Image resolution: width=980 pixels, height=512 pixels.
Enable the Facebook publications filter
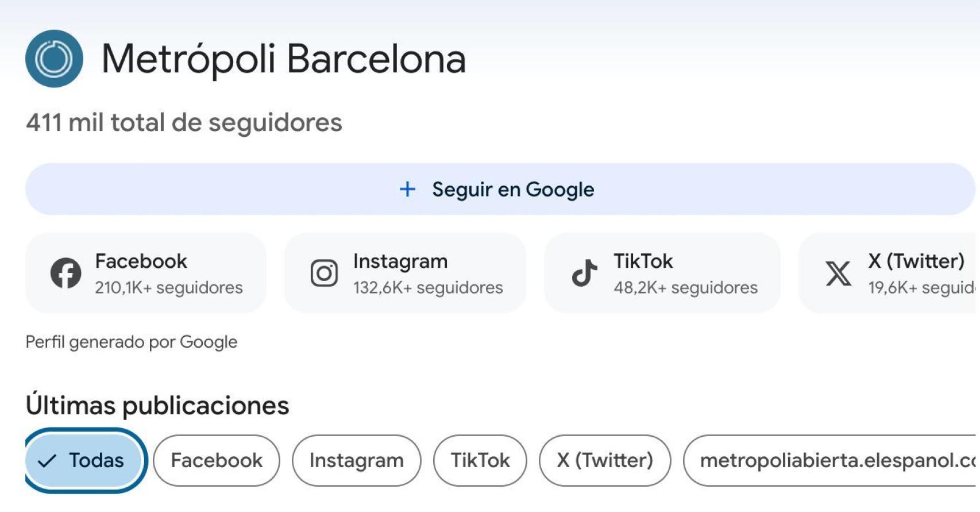(x=217, y=460)
